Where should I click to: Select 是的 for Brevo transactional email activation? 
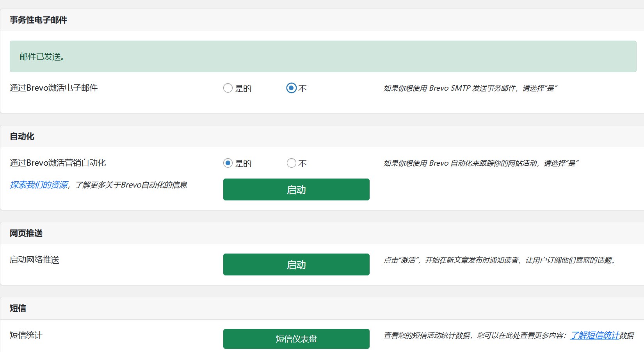coord(228,88)
